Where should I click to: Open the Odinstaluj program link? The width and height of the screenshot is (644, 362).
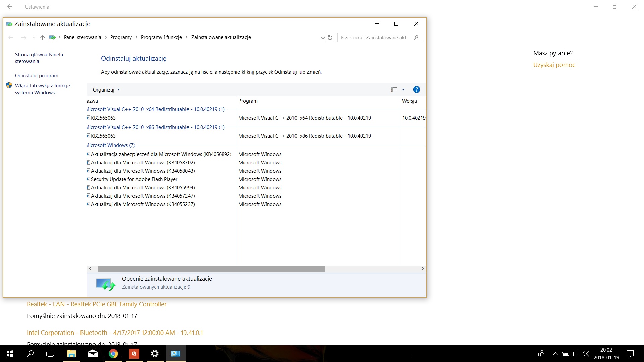[x=37, y=76]
